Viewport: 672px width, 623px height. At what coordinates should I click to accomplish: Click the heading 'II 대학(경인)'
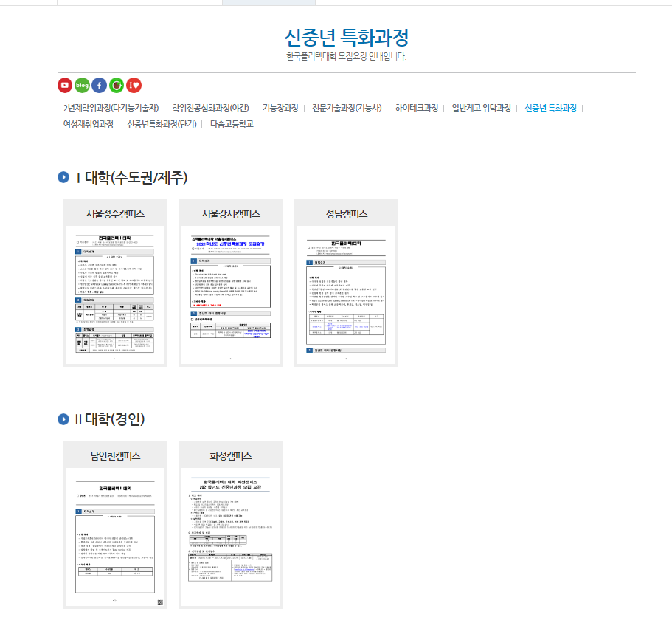[x=110, y=419]
